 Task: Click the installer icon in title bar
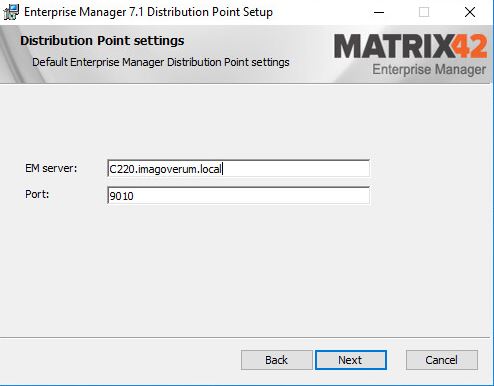[x=11, y=12]
